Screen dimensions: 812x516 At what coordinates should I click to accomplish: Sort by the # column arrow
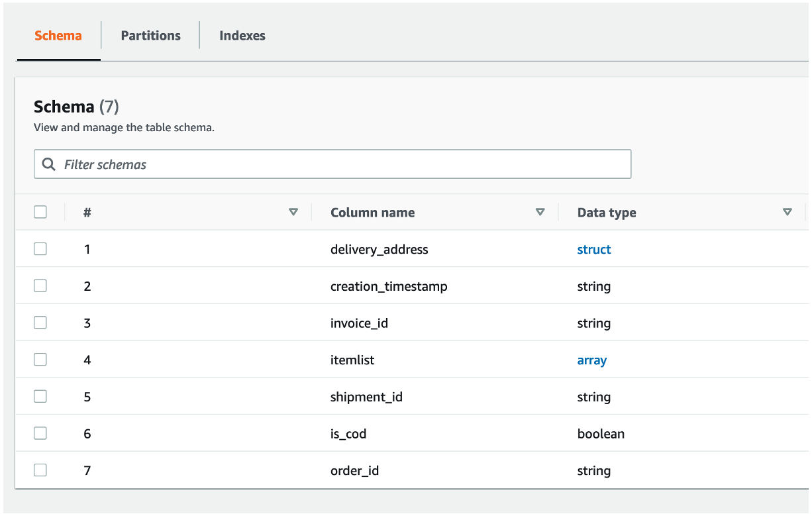293,213
